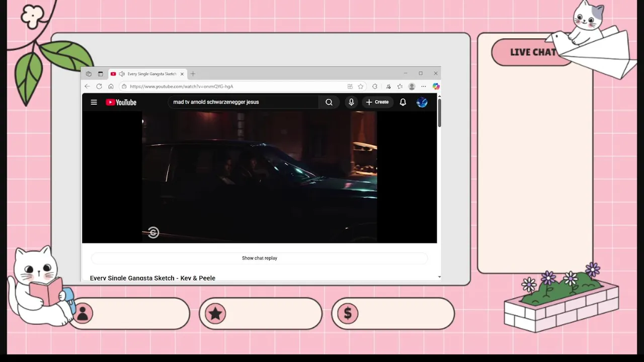Open the YouTube hamburger guide menu
The image size is (644, 362).
(94, 102)
